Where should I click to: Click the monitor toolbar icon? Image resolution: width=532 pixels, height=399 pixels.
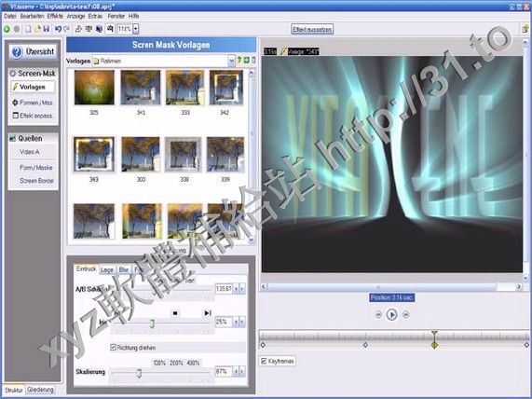[89, 29]
